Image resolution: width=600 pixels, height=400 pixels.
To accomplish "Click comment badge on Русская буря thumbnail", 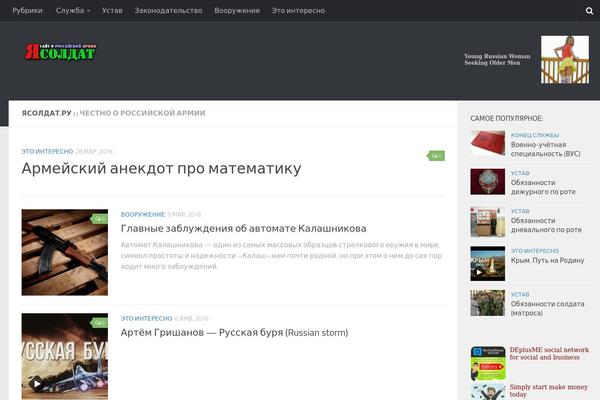I will click(99, 323).
